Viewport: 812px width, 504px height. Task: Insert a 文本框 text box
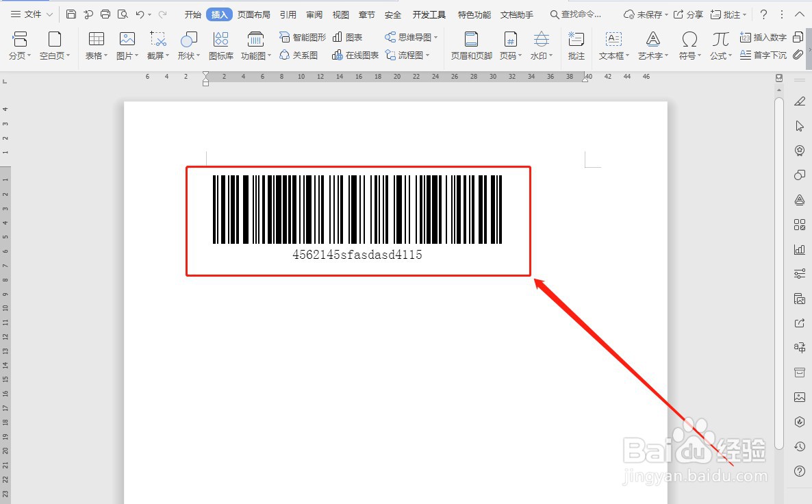click(x=614, y=46)
